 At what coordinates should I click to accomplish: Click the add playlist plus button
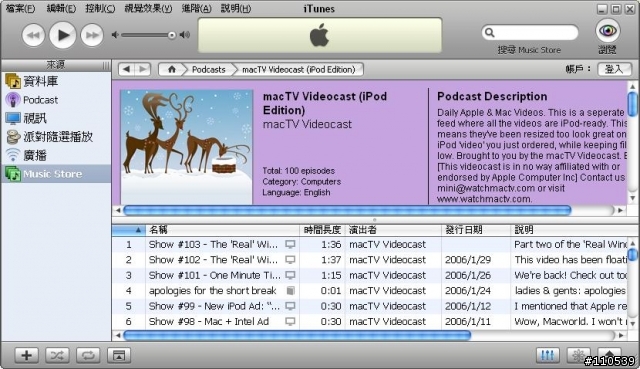(27, 355)
